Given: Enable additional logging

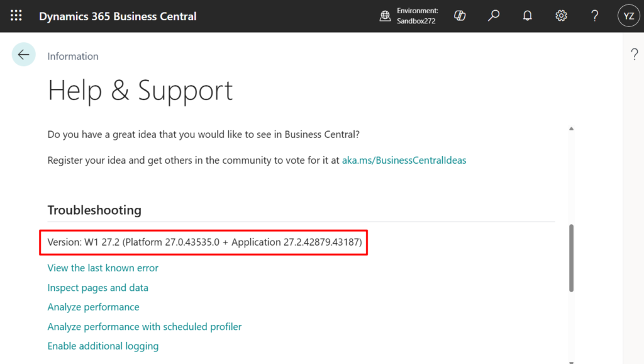Looking at the screenshot, I should (103, 346).
